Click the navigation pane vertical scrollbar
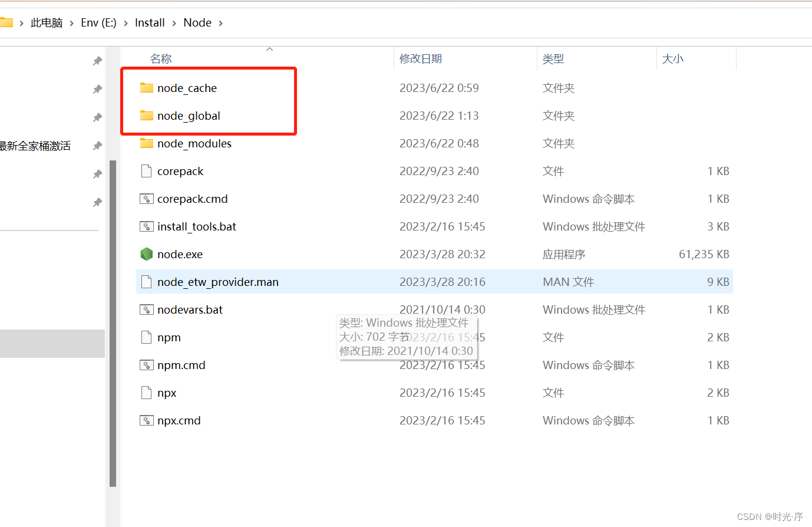 113,323
